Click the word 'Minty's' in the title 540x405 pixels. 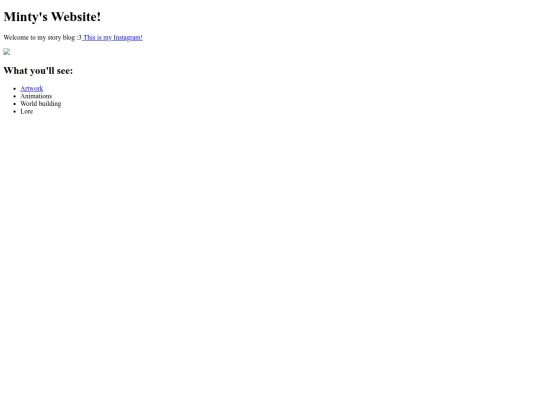pyautogui.click(x=25, y=17)
